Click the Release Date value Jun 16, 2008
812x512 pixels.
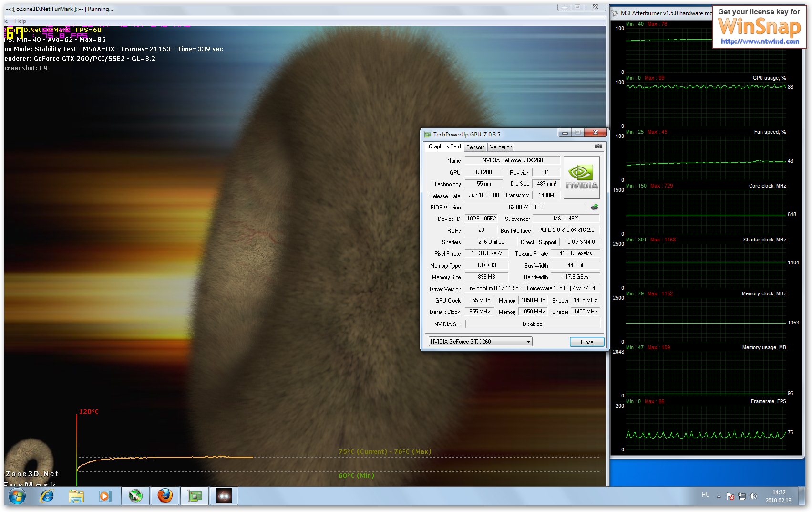pyautogui.click(x=483, y=195)
